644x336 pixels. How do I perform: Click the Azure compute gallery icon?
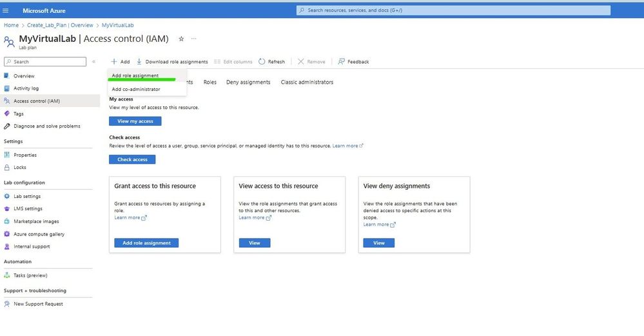pos(6,233)
